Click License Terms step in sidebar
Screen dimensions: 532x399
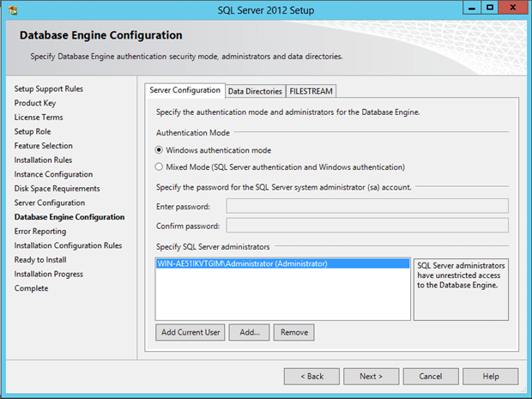coord(39,118)
